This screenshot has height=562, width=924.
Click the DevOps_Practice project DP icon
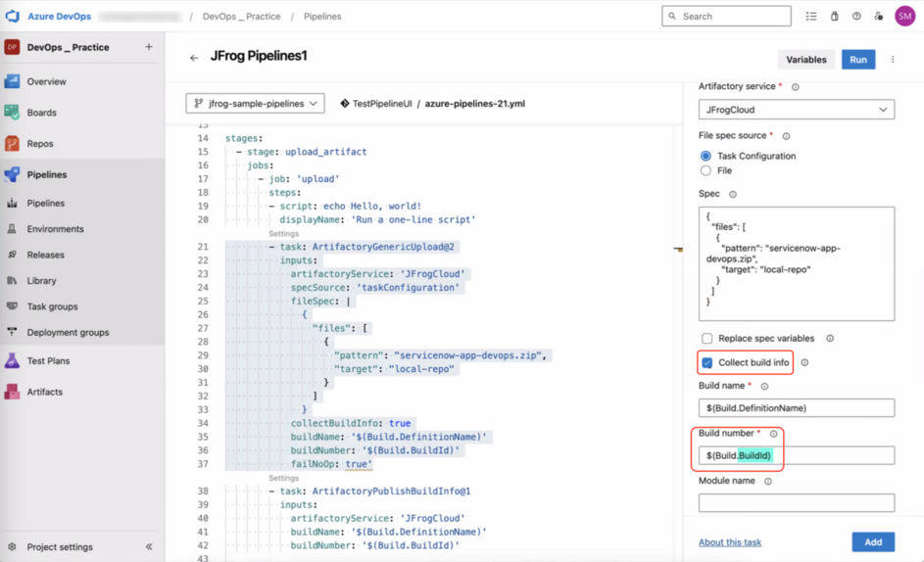pos(12,47)
